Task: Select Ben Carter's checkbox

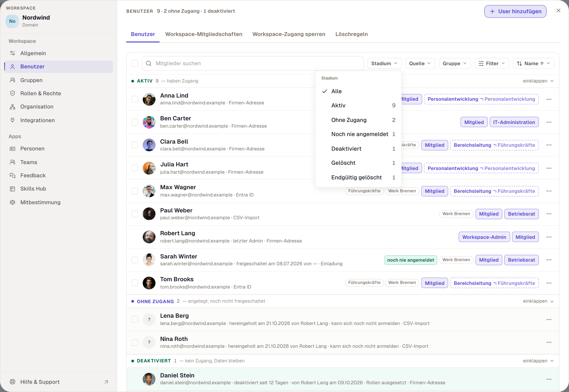Action: pos(135,122)
